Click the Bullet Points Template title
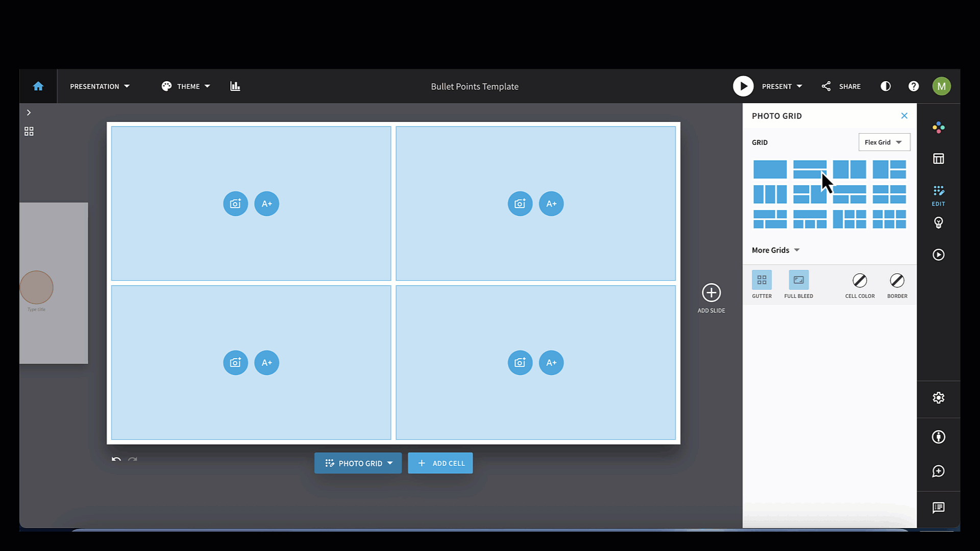This screenshot has width=980, height=551. (475, 86)
